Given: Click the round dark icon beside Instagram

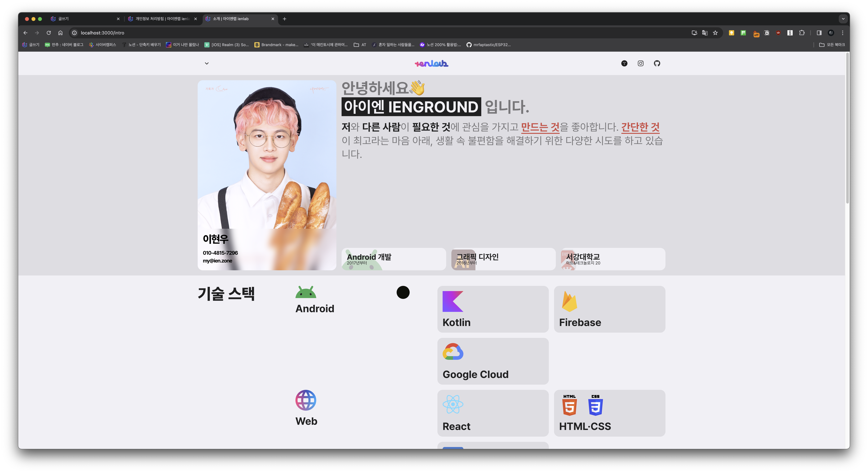Looking at the screenshot, I should tap(624, 63).
